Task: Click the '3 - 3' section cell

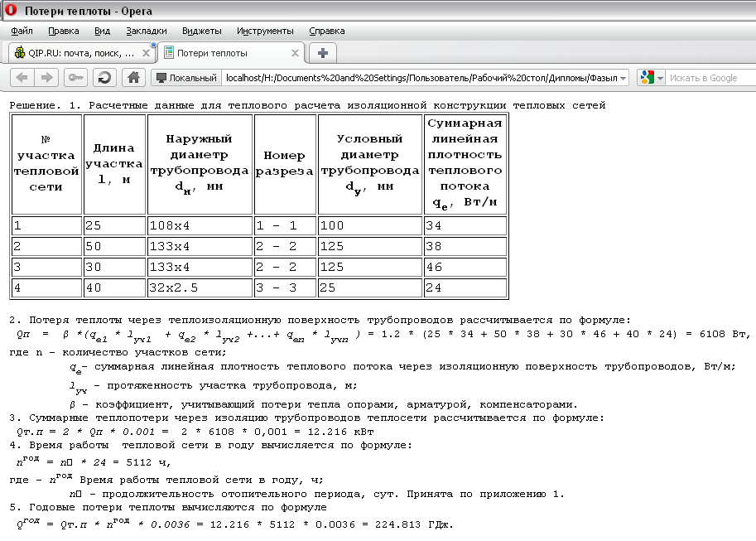Action: tap(285, 287)
